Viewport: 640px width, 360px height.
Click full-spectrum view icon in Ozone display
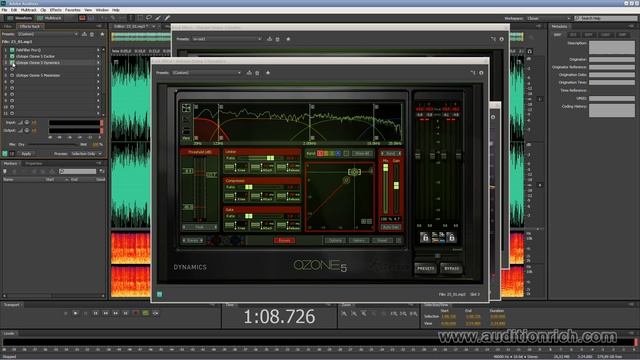click(x=186, y=108)
